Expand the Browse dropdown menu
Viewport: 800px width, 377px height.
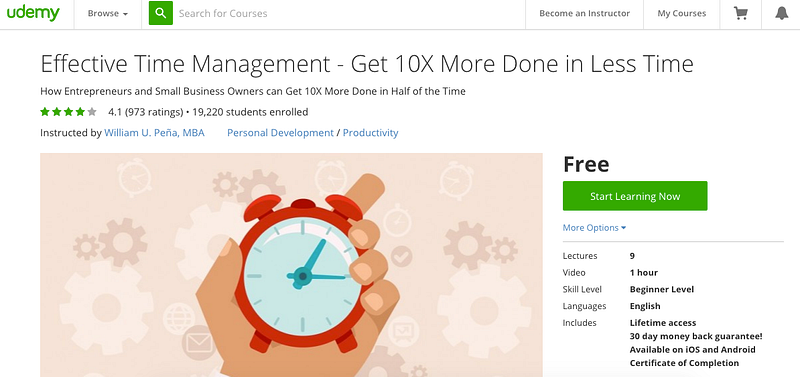point(108,14)
